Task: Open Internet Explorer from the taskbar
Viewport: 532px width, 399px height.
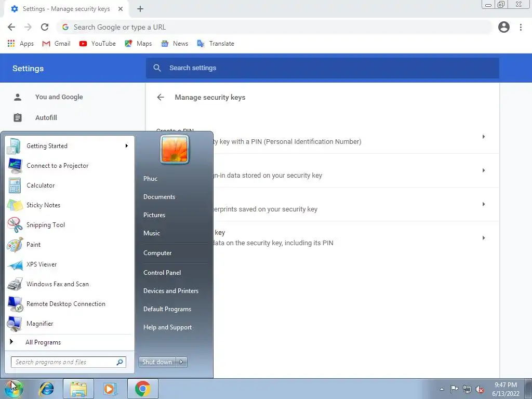Action: 46,389
